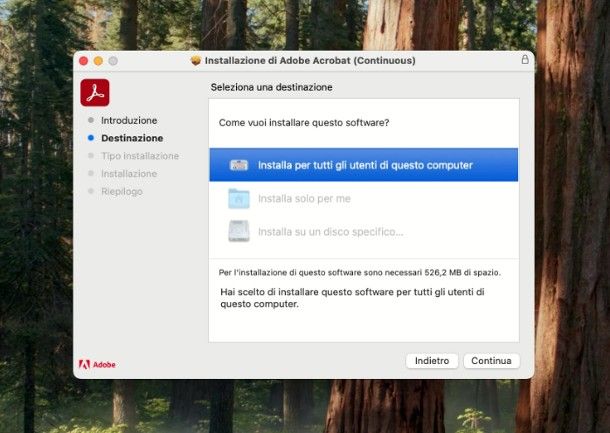Close the installer with the red button
The image size is (610, 433).
coord(84,61)
